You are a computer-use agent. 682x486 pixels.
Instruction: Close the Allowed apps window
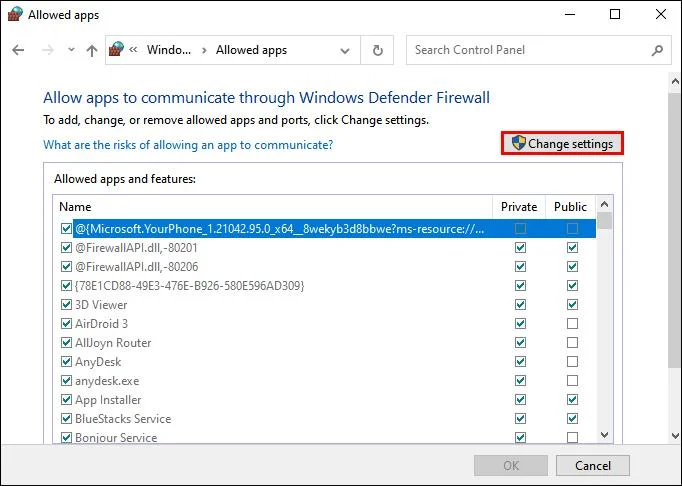[661, 14]
